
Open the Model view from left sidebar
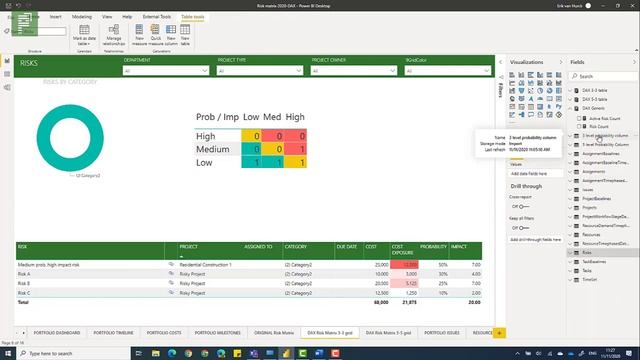click(7, 87)
